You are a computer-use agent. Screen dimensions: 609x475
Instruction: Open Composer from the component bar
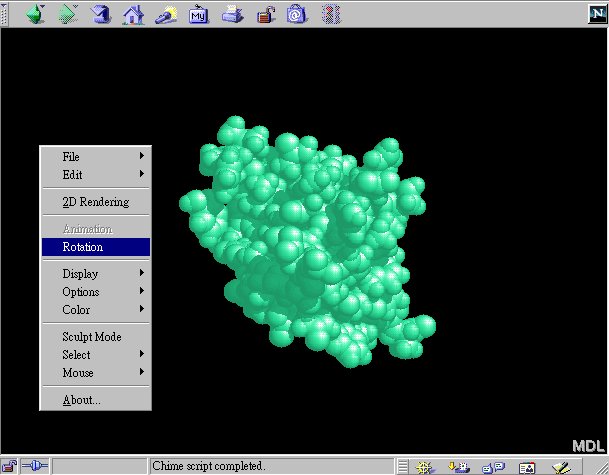pyautogui.click(x=561, y=467)
